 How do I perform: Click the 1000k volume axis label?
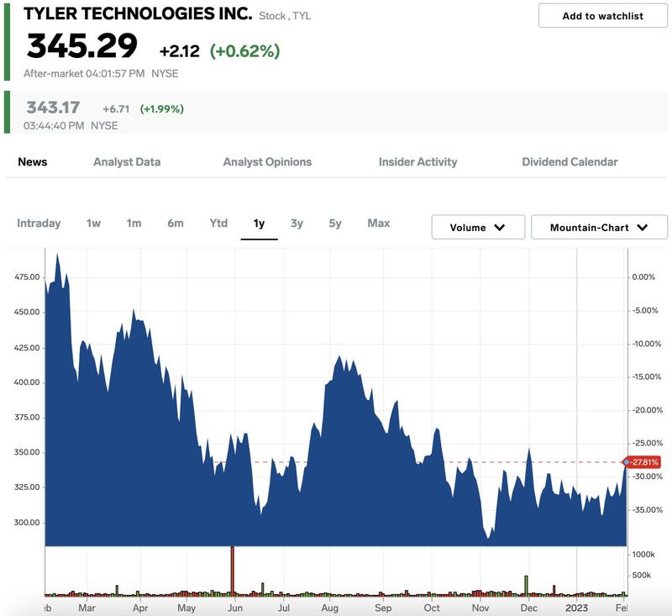pos(643,555)
